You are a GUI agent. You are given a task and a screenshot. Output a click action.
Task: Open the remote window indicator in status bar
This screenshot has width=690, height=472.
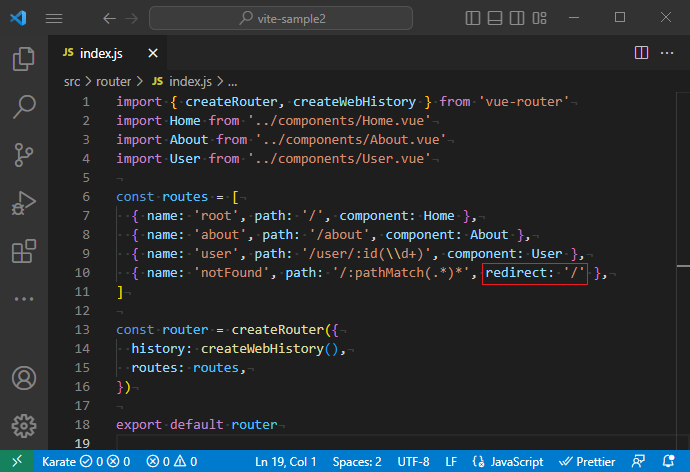pyautogui.click(x=17, y=461)
